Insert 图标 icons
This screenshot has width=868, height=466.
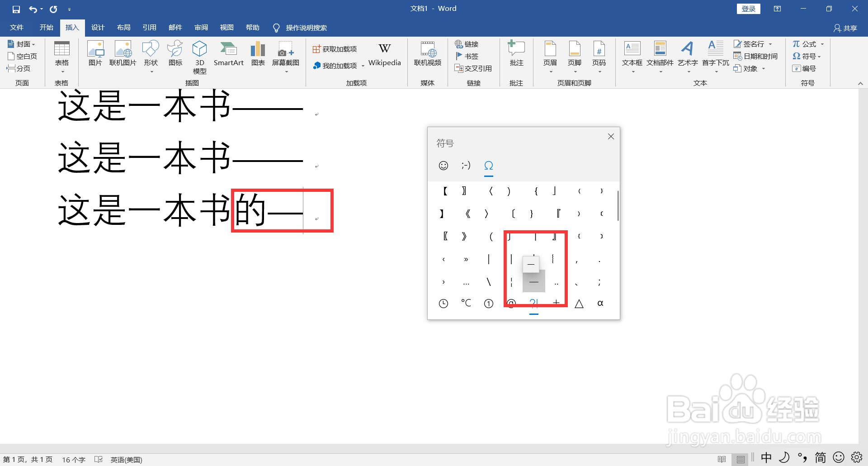point(175,53)
